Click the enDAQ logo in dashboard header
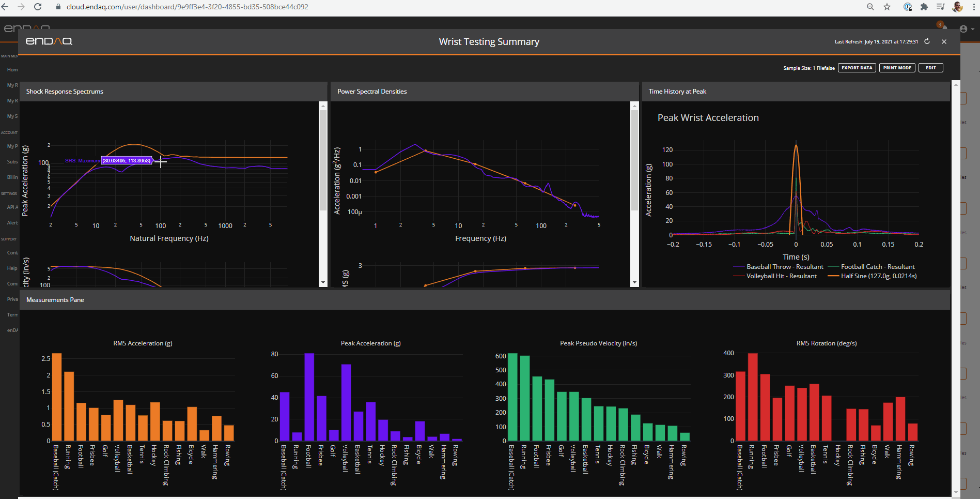 click(49, 41)
